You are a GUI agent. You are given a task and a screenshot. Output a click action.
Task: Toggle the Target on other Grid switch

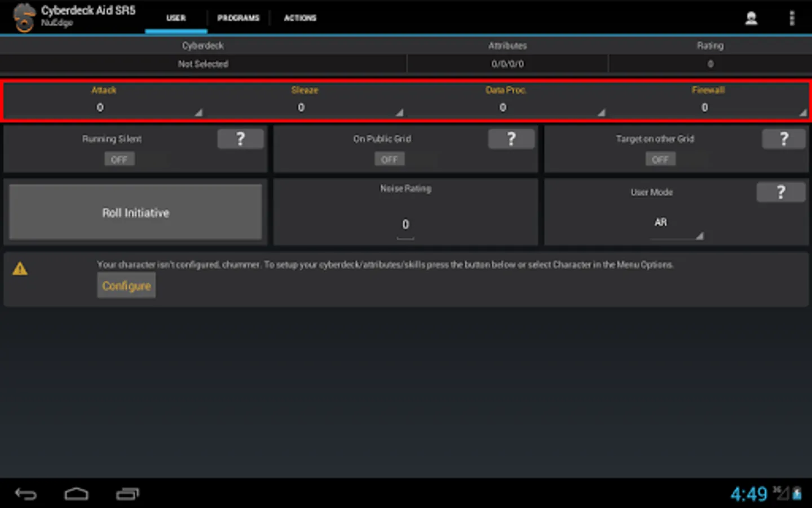[660, 160]
